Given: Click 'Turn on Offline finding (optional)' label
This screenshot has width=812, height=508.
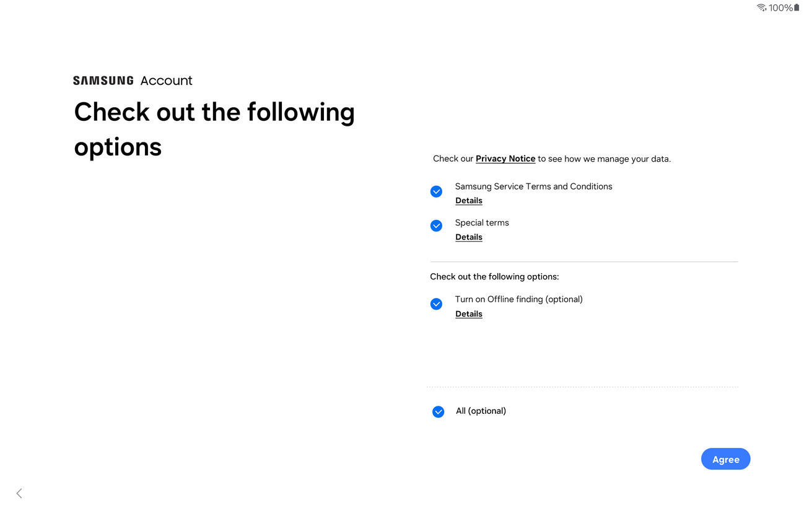Looking at the screenshot, I should pyautogui.click(x=518, y=299).
